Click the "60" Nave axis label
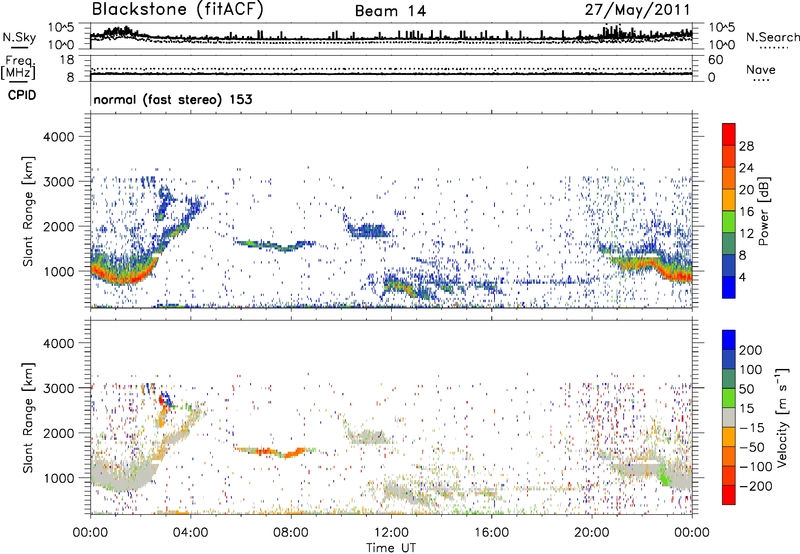Viewport: 800px width, 554px height. point(715,60)
